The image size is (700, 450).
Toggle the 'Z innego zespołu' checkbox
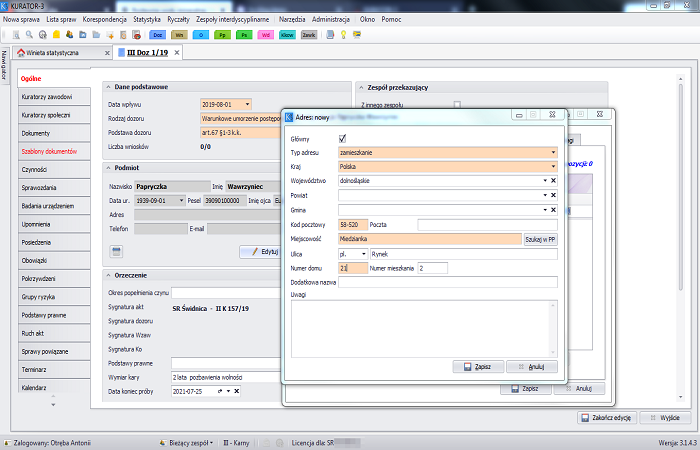click(457, 104)
